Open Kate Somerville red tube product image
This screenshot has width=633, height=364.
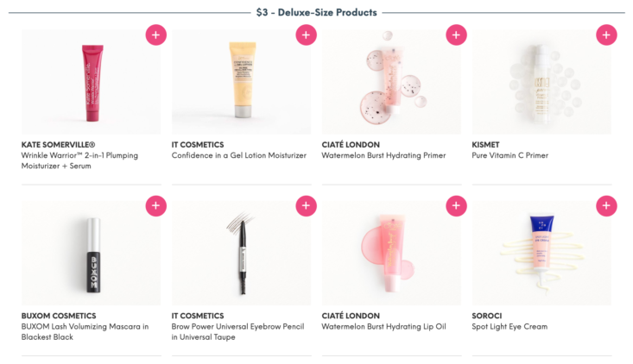click(91, 82)
